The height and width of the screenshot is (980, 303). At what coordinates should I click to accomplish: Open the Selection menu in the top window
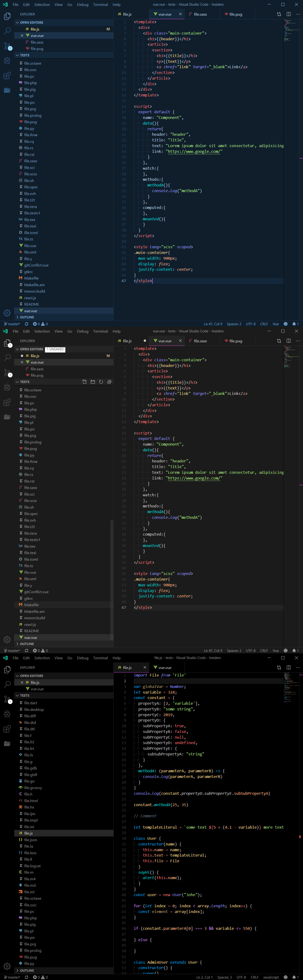[42, 5]
